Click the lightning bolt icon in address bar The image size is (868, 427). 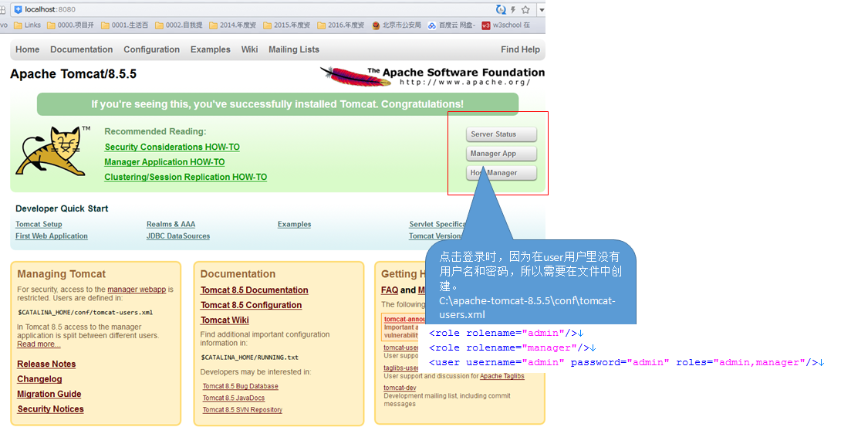coord(514,10)
